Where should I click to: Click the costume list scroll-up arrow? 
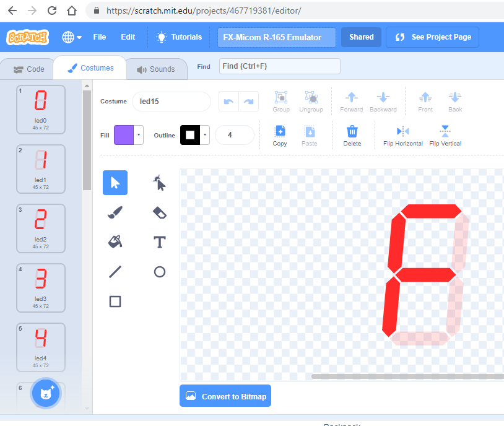(x=87, y=85)
